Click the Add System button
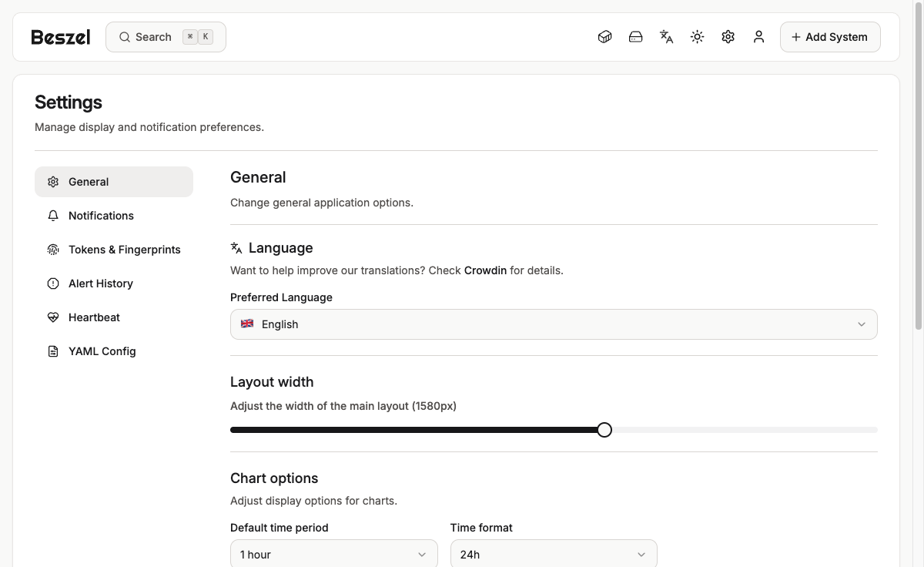This screenshot has height=567, width=924. (x=830, y=37)
